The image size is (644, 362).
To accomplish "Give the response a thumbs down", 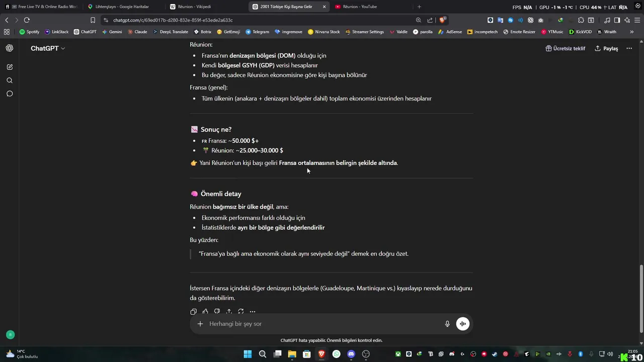I will pos(217,312).
